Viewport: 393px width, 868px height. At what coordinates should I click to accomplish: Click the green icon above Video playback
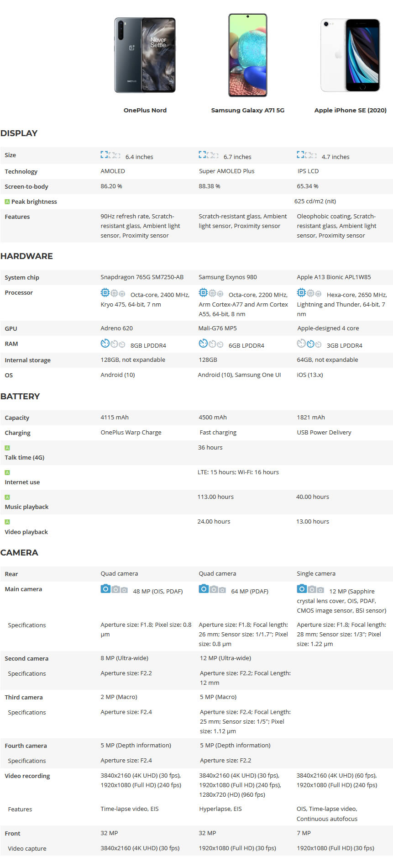(x=7, y=522)
